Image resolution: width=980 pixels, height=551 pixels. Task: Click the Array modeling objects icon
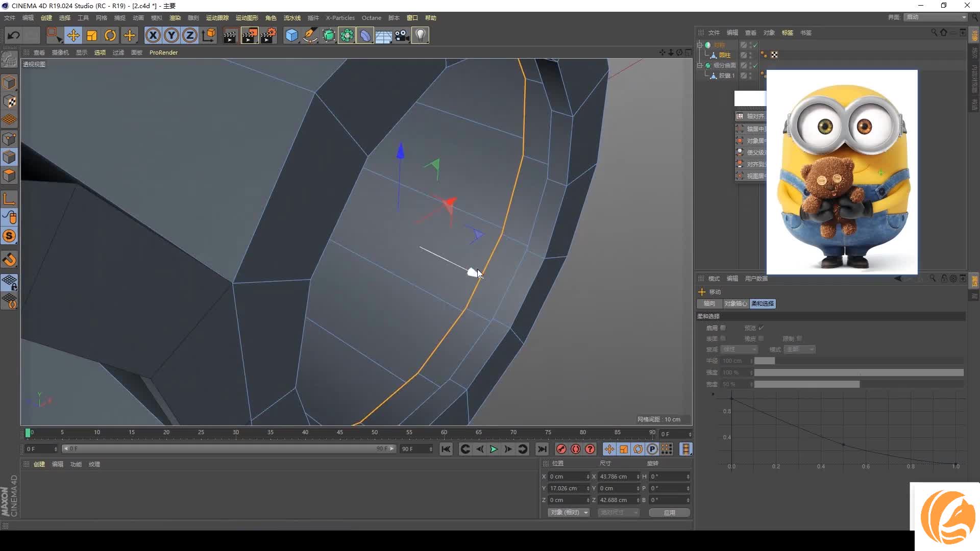(x=347, y=35)
